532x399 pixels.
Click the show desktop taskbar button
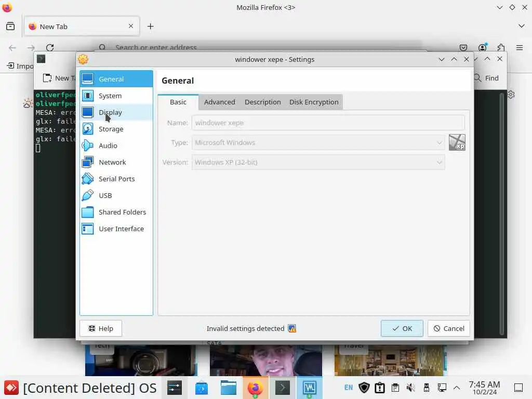click(x=518, y=388)
